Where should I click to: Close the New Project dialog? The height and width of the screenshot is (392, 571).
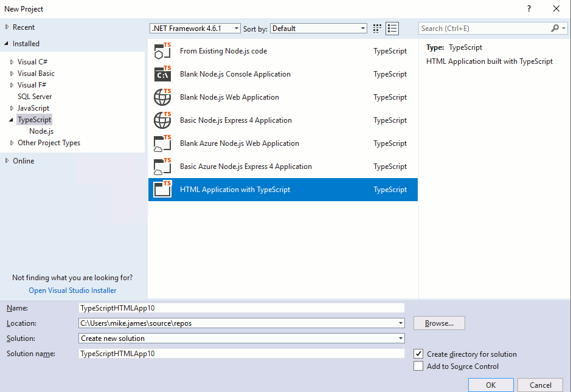tap(556, 9)
